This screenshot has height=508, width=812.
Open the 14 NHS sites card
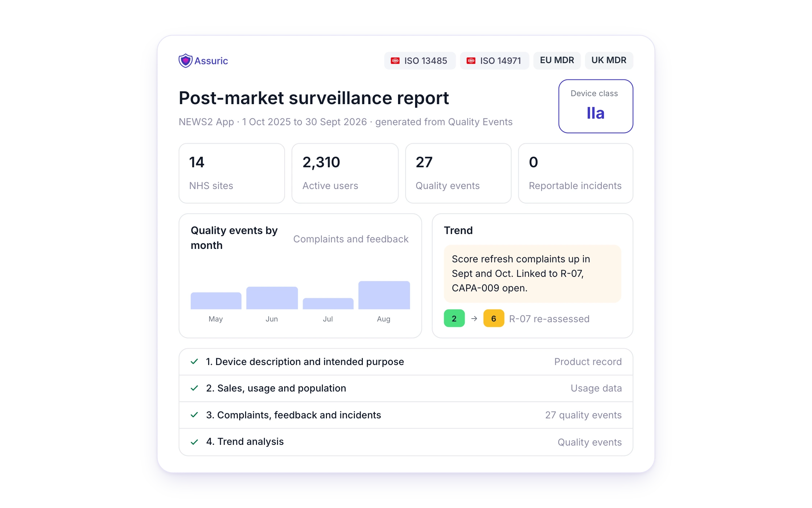(232, 173)
